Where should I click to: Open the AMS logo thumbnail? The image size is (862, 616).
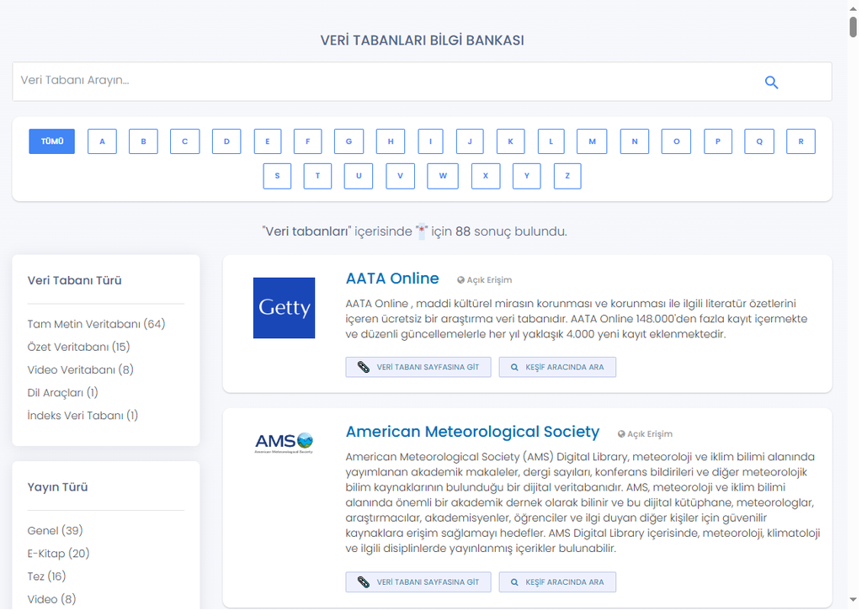pos(284,443)
